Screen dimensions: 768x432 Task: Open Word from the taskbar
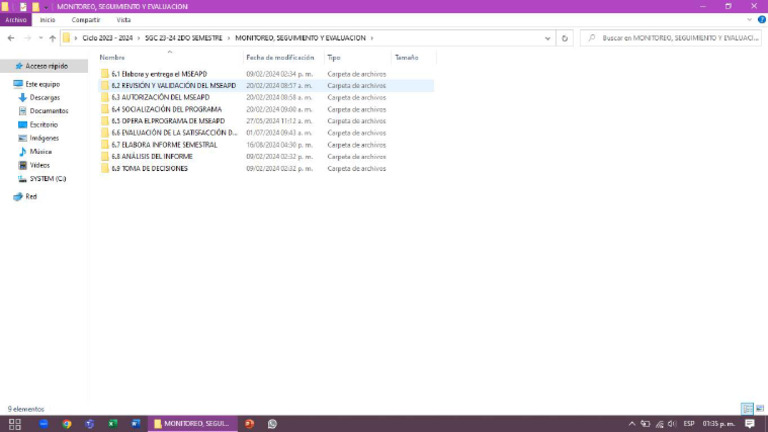[x=136, y=424]
